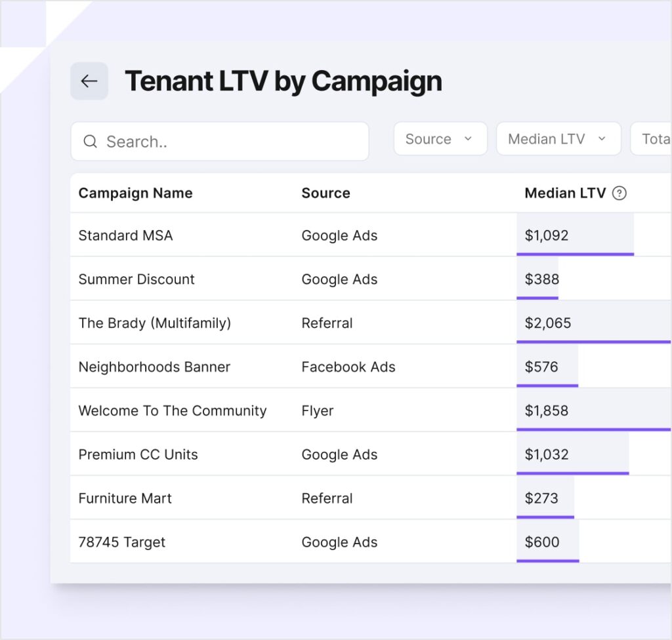Image resolution: width=672 pixels, height=640 pixels.
Task: Click the $273 median LTV value
Action: click(541, 498)
